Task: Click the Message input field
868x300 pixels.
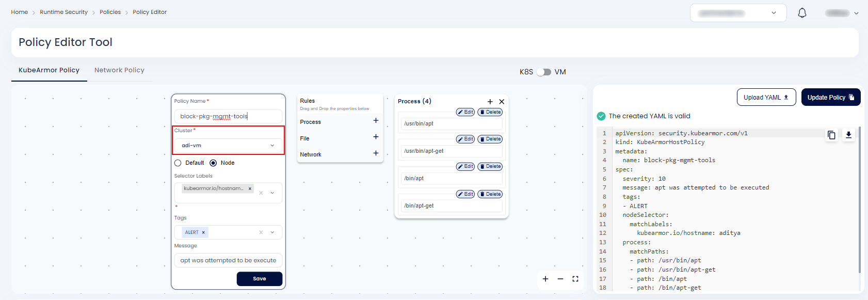Action: (x=228, y=260)
